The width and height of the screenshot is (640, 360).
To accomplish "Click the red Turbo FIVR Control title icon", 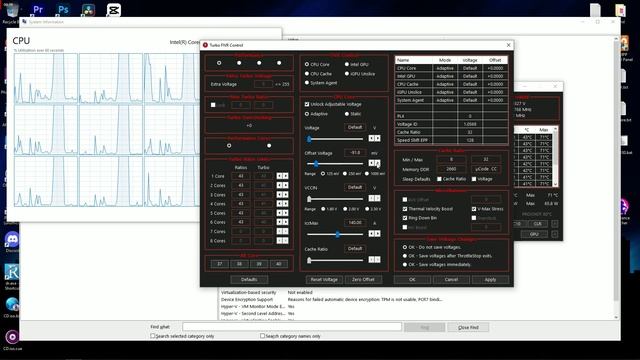I will 205,45.
